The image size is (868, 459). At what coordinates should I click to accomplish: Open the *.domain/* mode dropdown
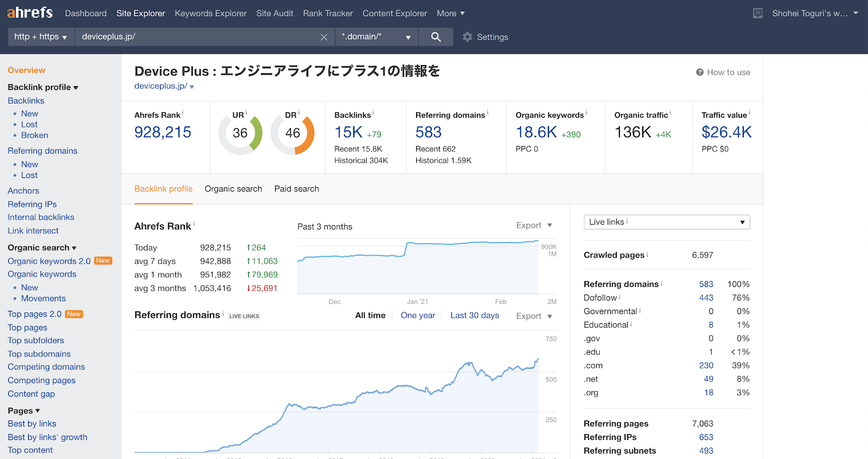376,37
